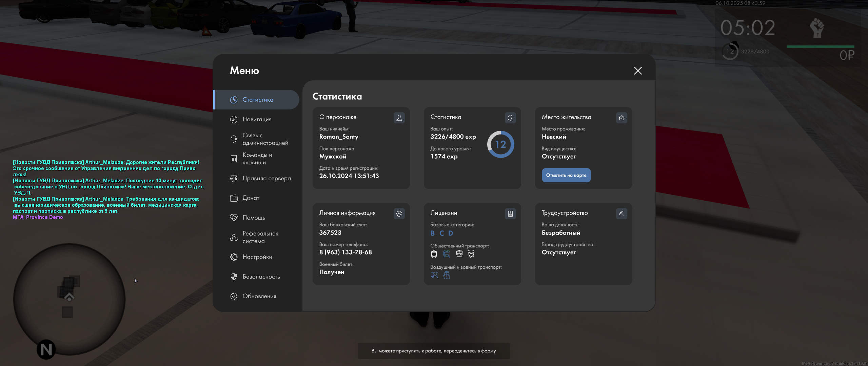Go to Правила сервера

point(266,179)
